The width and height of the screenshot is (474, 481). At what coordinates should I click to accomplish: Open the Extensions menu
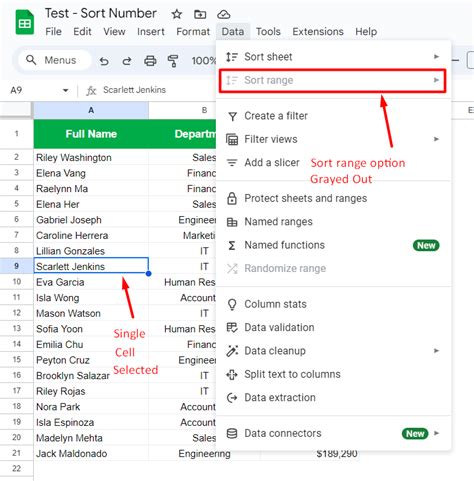tap(318, 32)
